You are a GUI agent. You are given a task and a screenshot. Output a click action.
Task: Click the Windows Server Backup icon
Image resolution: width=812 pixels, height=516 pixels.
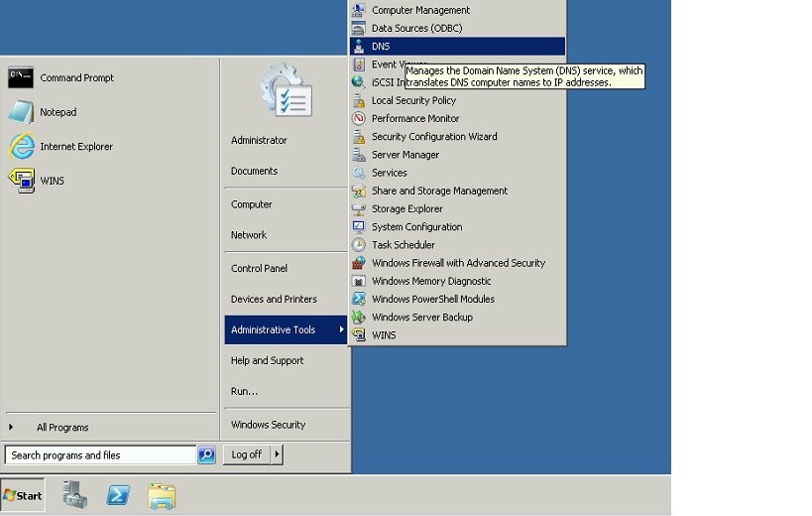pos(358,318)
